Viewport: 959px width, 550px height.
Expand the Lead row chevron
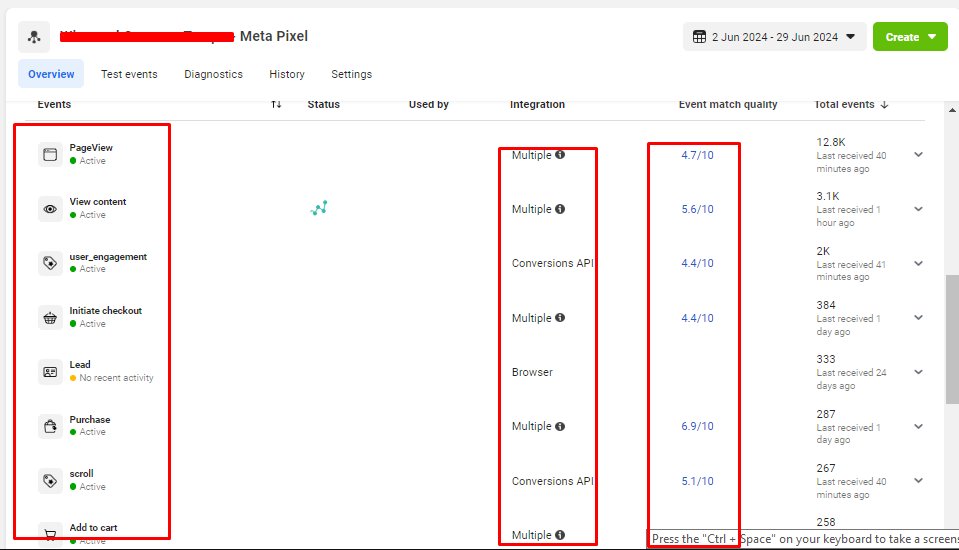coord(918,372)
